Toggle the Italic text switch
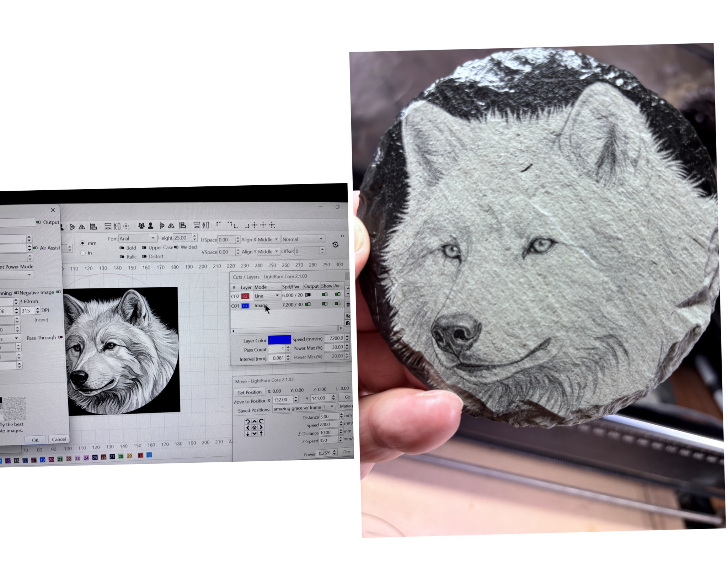 (x=122, y=256)
